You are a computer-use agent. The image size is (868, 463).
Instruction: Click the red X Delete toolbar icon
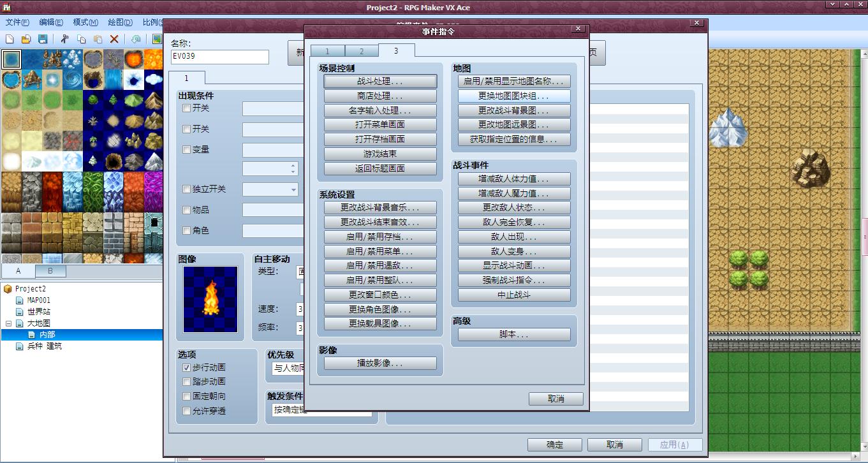coord(114,39)
